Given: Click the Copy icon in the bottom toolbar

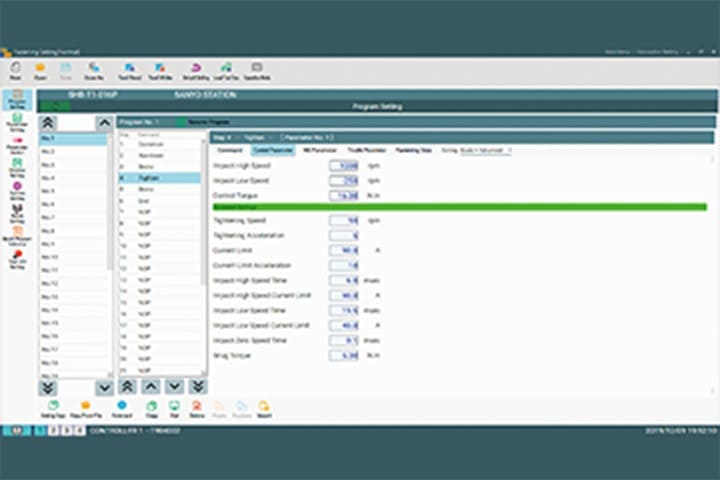Looking at the screenshot, I should tap(151, 408).
